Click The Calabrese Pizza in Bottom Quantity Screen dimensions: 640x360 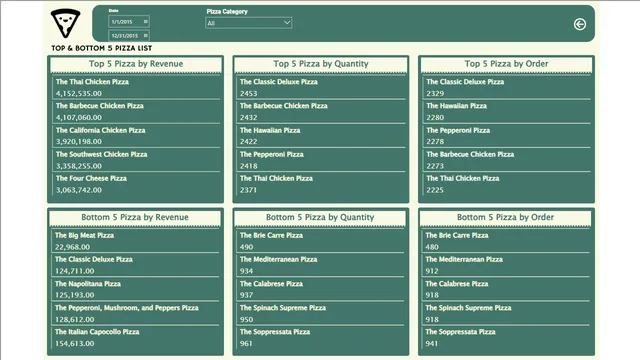coord(271,284)
